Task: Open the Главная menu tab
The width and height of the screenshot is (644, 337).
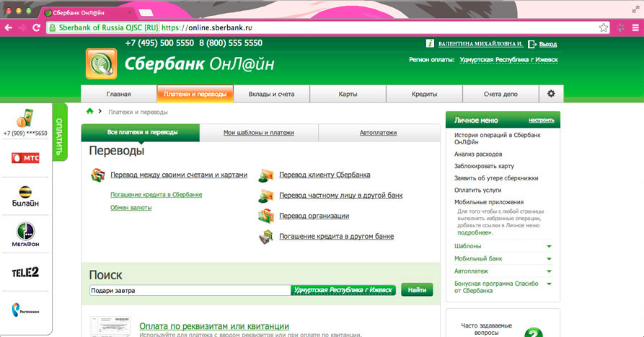Action: coord(119,94)
